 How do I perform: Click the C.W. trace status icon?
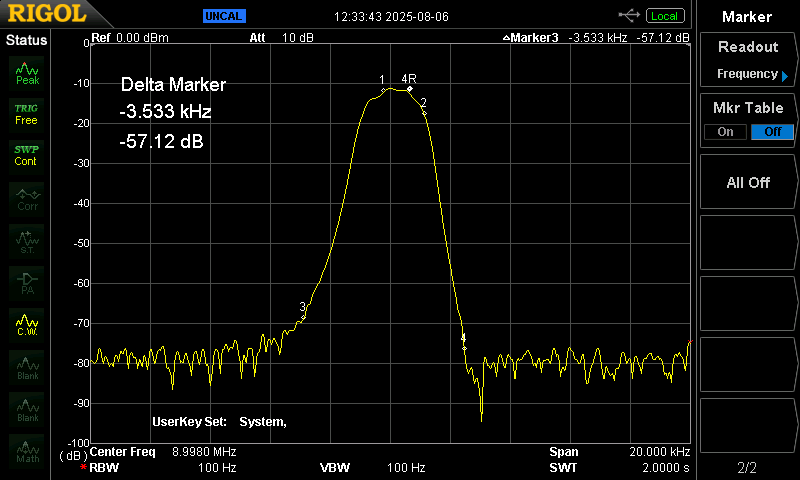pos(27,325)
